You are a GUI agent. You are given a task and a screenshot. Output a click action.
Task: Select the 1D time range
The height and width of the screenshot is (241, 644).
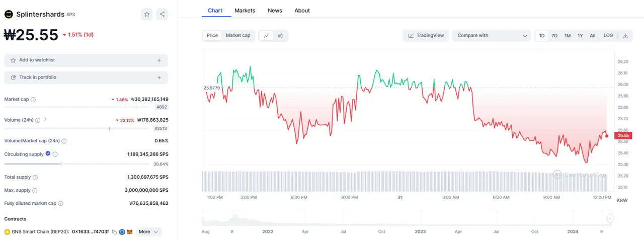click(x=542, y=36)
